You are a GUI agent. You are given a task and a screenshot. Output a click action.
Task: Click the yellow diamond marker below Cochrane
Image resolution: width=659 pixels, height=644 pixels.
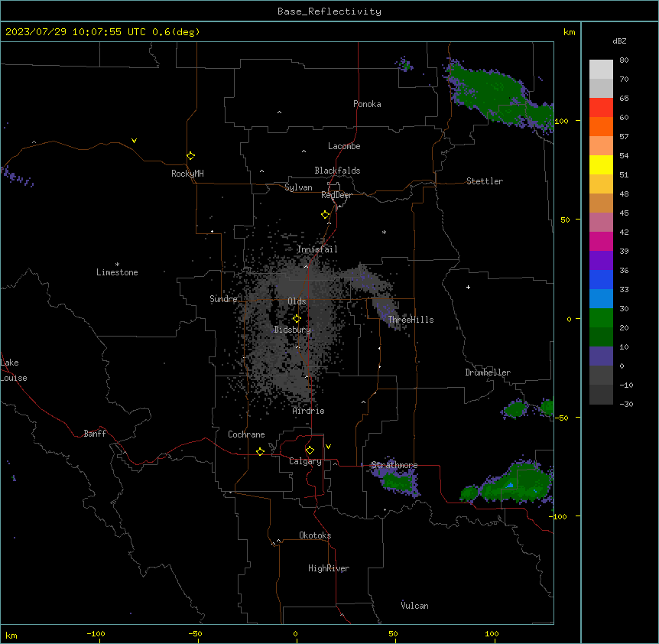(260, 451)
